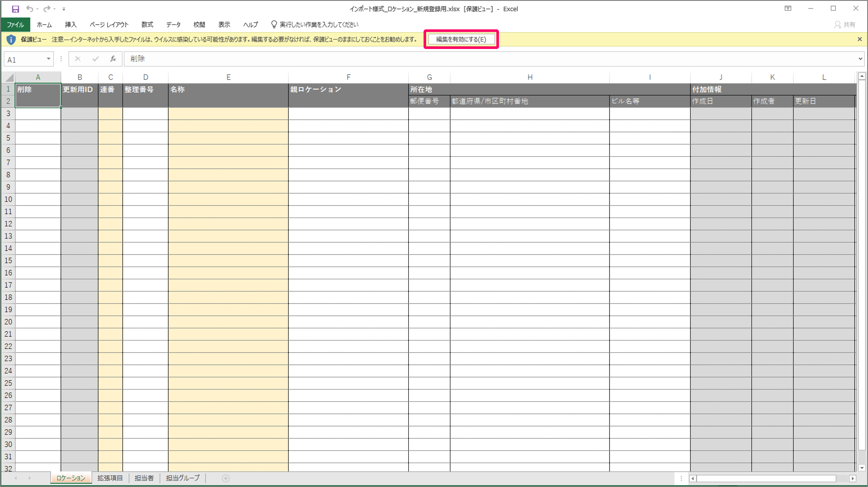Close the protected view warning bar
This screenshot has width=868, height=487.
point(859,39)
